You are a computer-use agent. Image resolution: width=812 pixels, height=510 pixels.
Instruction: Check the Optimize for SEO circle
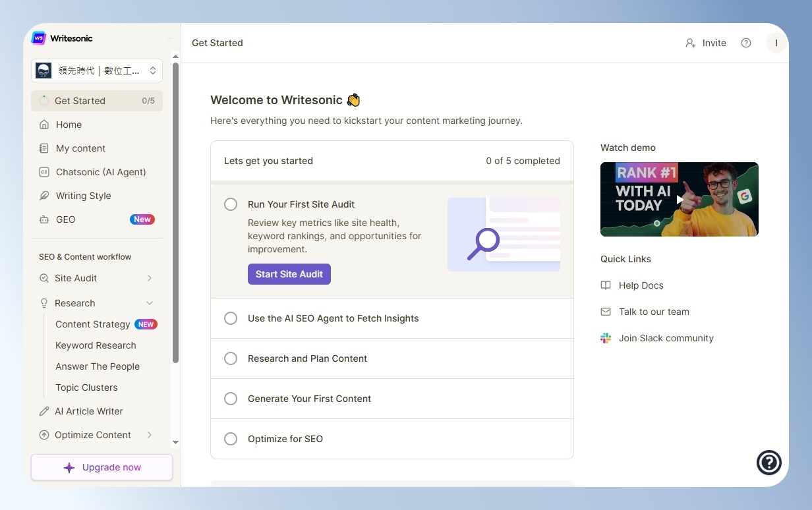pyautogui.click(x=231, y=439)
